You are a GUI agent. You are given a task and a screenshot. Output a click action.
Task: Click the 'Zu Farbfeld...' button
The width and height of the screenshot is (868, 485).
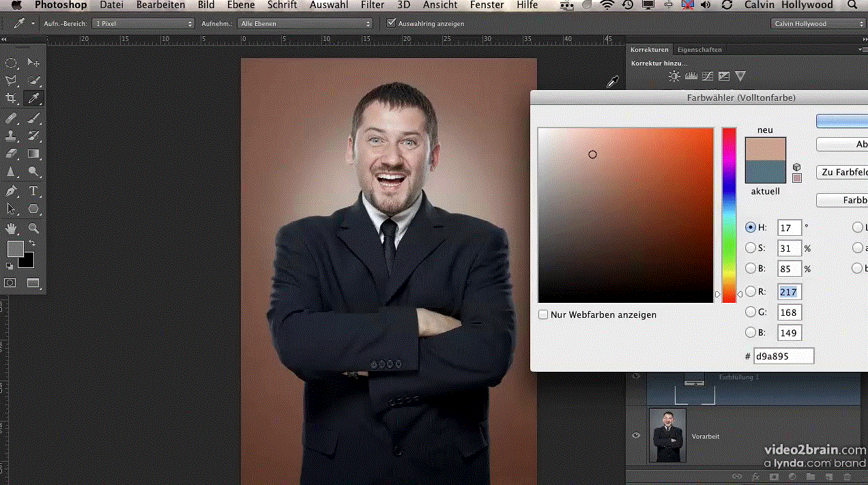[x=843, y=173]
